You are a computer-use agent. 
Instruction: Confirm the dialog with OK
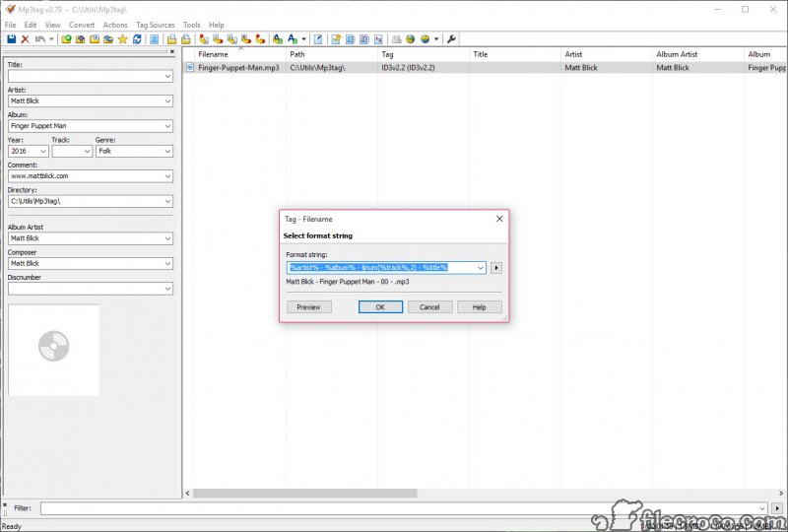[380, 306]
